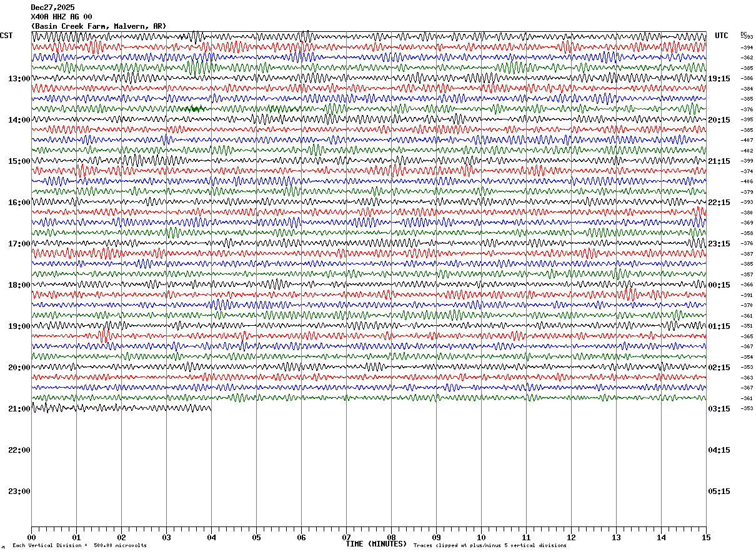Click the minute axis tick label 10
The height and width of the screenshot is (554, 756).
(481, 537)
